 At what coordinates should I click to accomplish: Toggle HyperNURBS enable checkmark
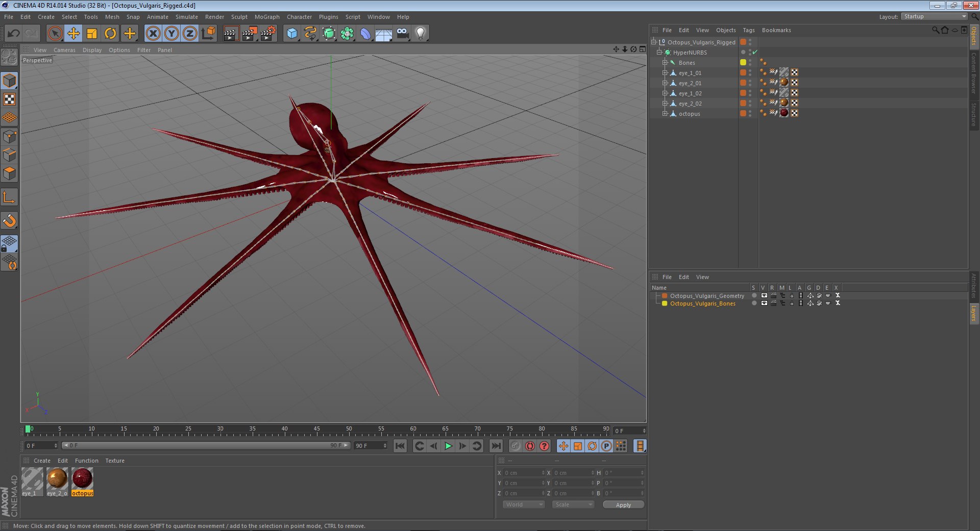(755, 52)
